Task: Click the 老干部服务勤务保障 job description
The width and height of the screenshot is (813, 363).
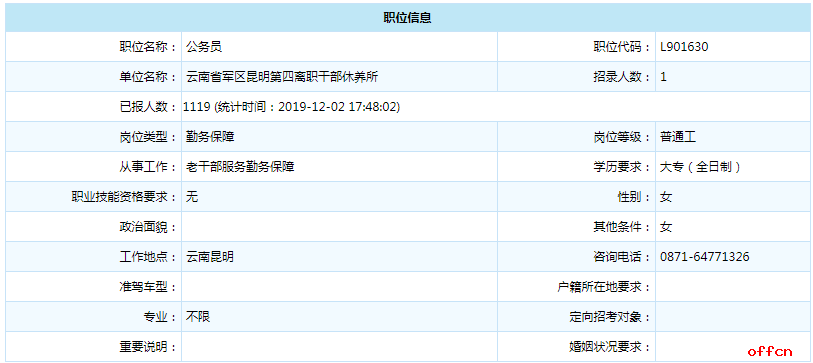Action: (240, 167)
